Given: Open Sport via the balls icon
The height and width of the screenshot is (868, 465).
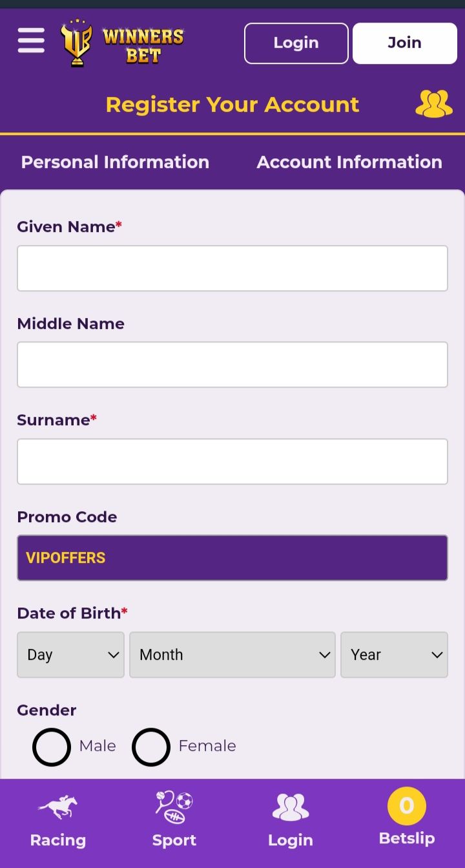Looking at the screenshot, I should coord(174,807).
